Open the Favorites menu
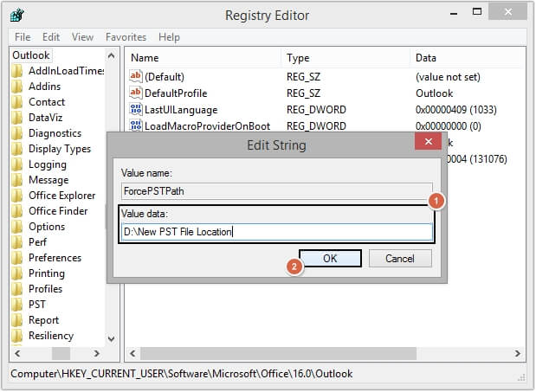Viewport: 536px width, 392px height. [x=126, y=37]
